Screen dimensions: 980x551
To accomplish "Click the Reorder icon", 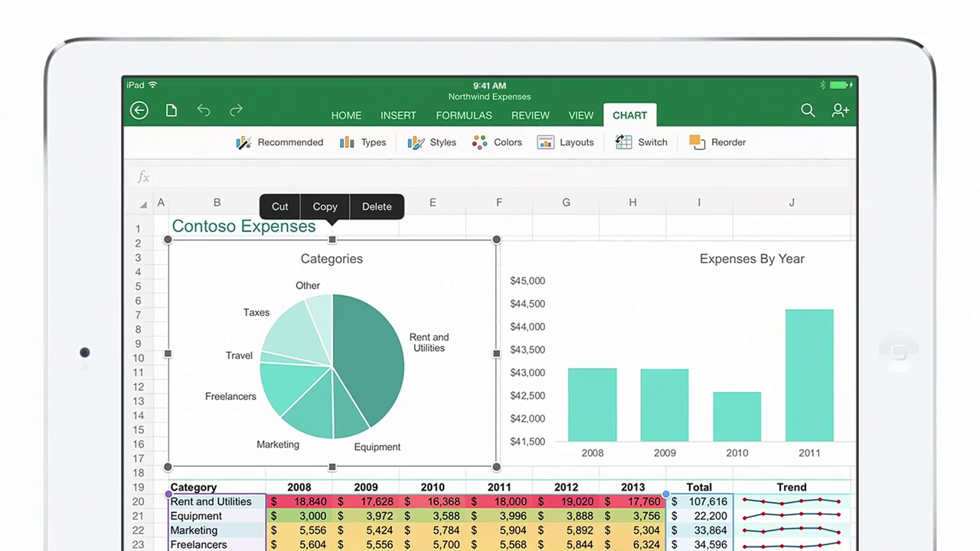I will point(697,142).
